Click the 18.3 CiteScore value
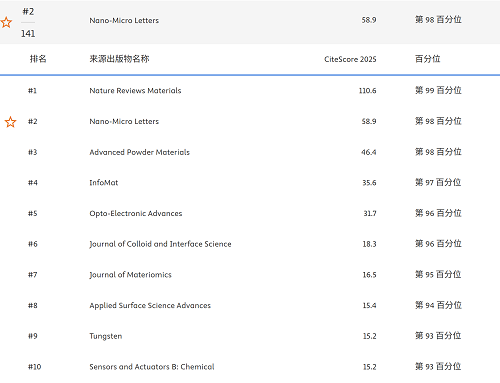500x383 pixels. [369, 244]
